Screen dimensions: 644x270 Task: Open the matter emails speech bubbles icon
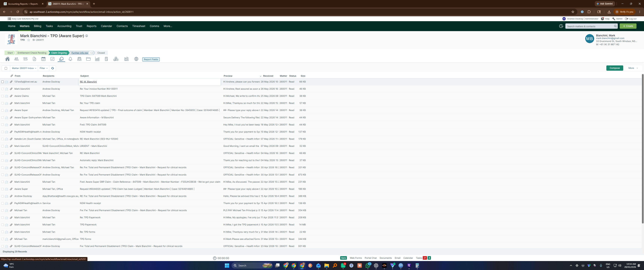(61, 59)
